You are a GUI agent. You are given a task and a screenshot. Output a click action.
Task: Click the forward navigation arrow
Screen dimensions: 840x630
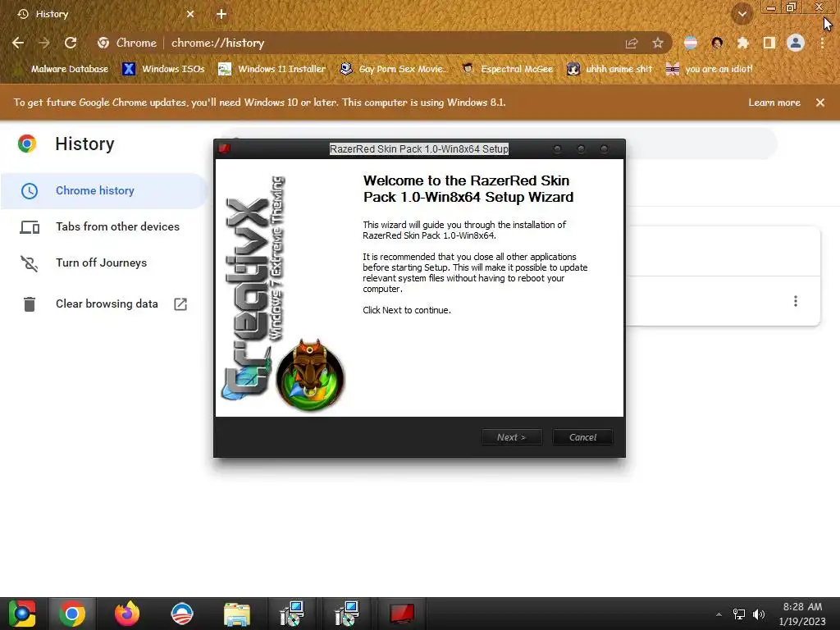tap(44, 43)
